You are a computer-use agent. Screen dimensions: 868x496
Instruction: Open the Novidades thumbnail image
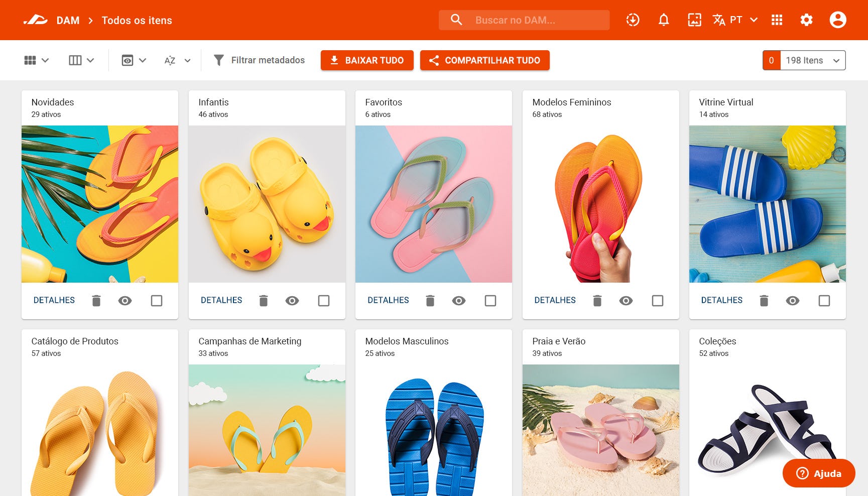pos(100,204)
